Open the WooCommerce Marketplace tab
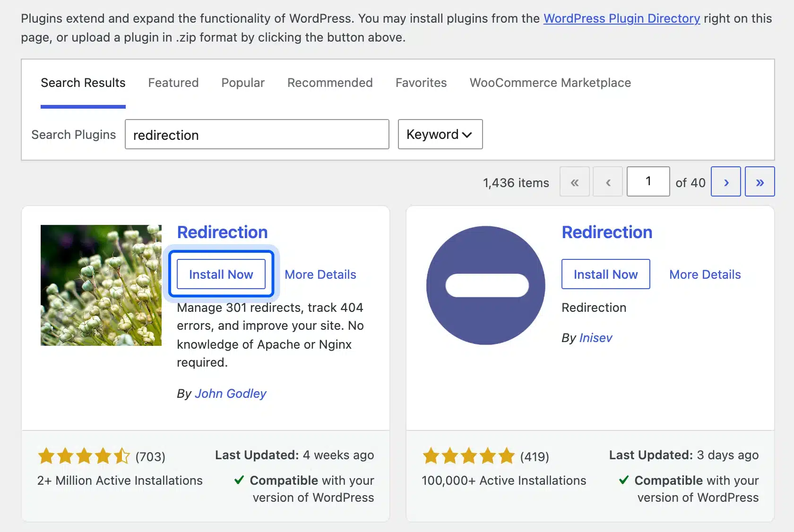The width and height of the screenshot is (794, 532). point(550,83)
